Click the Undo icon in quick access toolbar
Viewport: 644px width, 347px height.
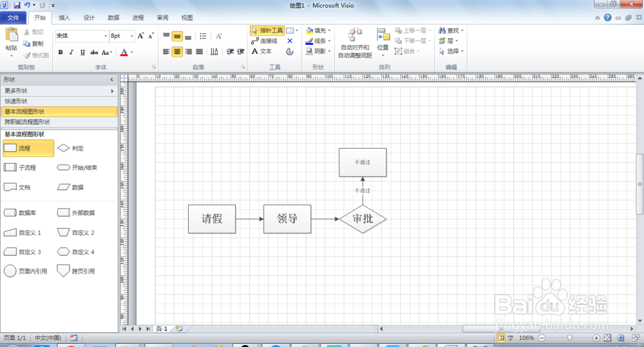coord(27,5)
